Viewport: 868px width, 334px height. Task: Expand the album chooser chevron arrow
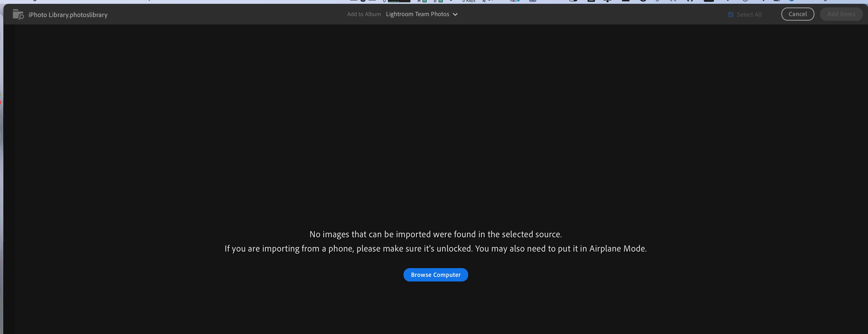tap(455, 15)
